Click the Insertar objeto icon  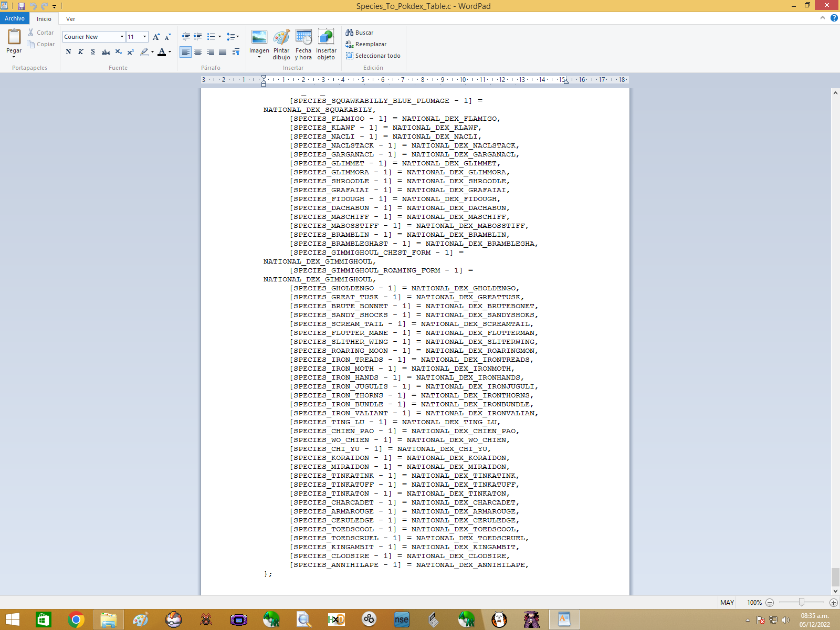(326, 37)
